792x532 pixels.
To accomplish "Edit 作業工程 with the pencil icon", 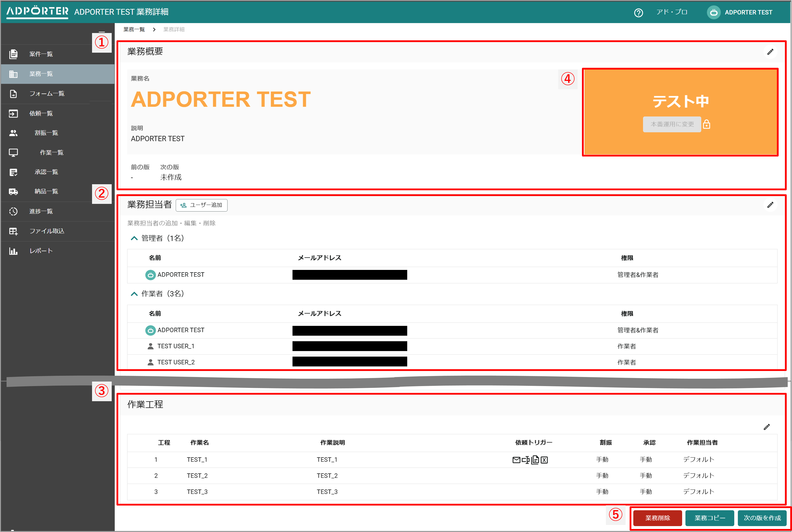I will [767, 427].
